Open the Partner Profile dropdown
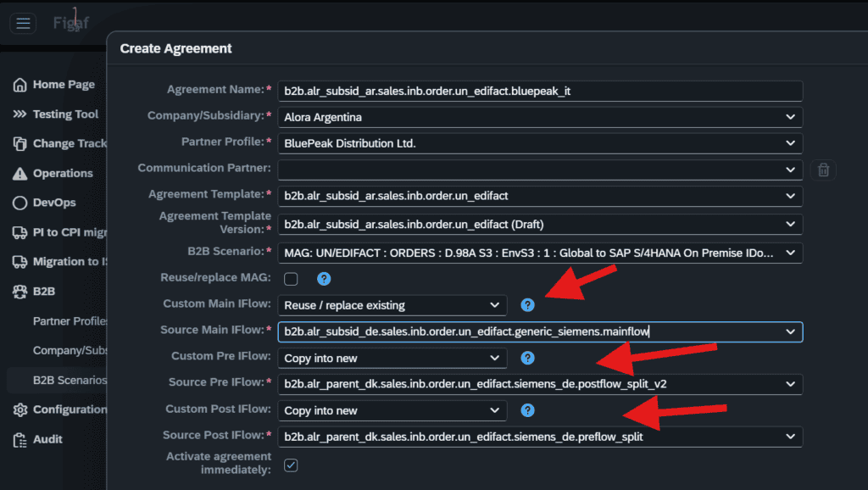868x490 pixels. [540, 143]
